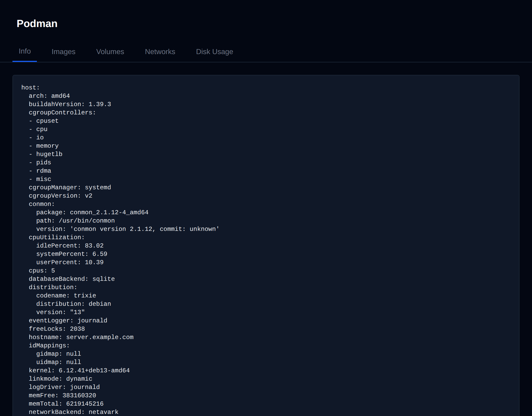Click 'buildahVersion: 1.39.3' text

(x=70, y=104)
